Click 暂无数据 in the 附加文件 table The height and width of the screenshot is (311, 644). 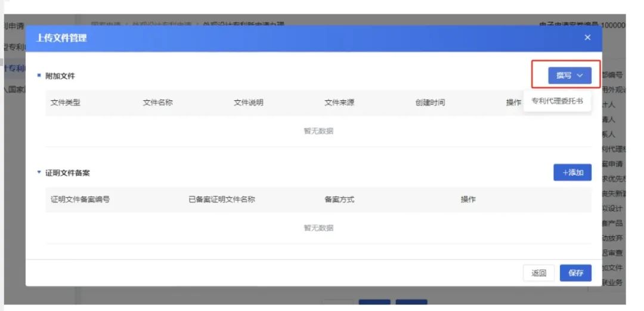[x=318, y=131]
